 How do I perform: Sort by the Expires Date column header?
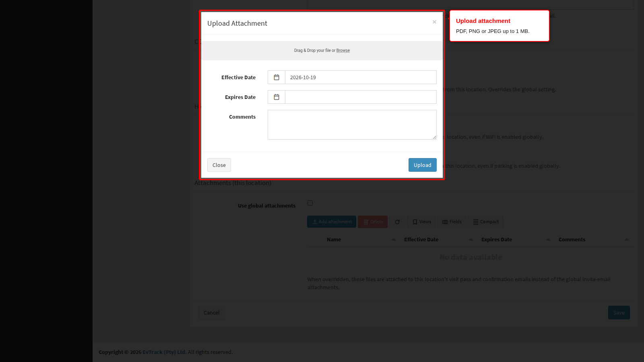coord(516,240)
